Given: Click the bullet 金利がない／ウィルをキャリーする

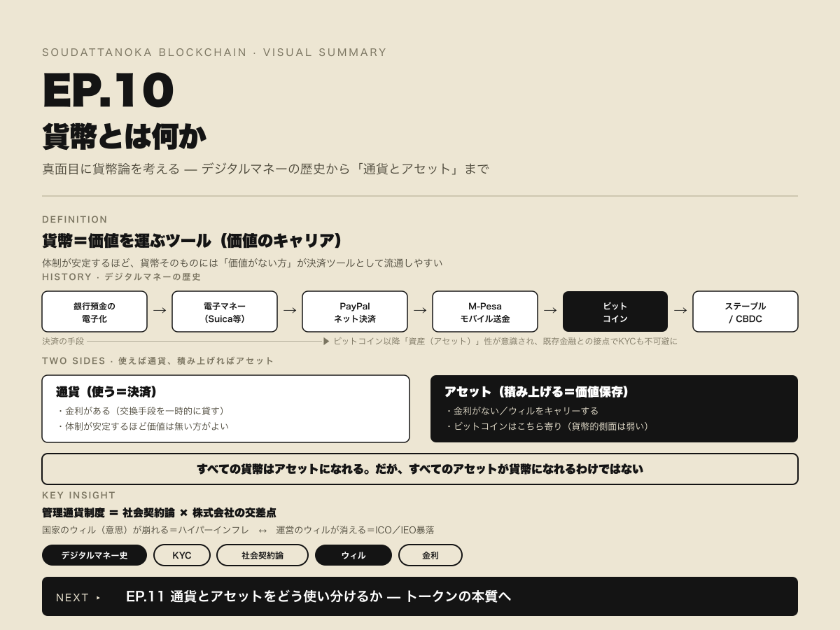Looking at the screenshot, I should tap(521, 411).
